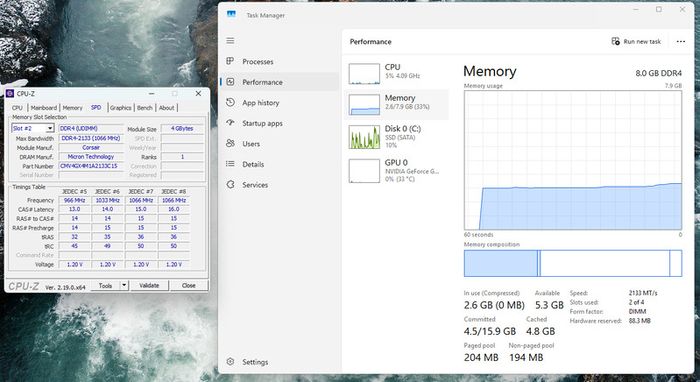Click the Run new task button label

tap(642, 42)
